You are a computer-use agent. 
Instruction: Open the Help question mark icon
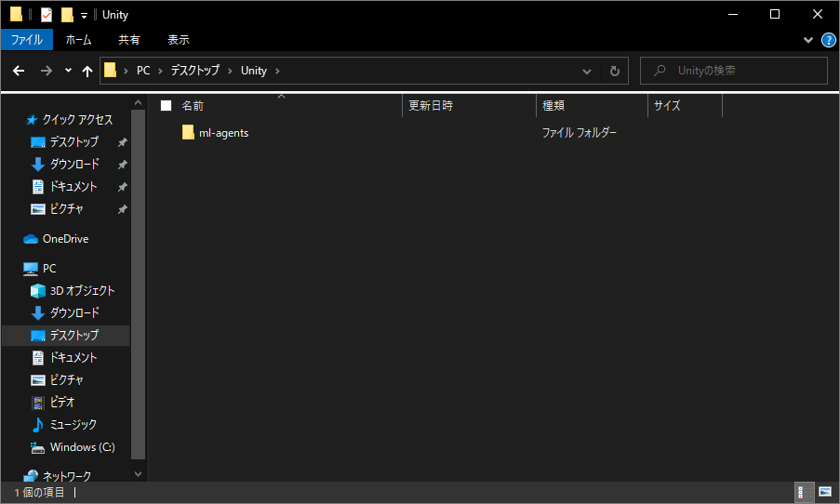coord(829,40)
